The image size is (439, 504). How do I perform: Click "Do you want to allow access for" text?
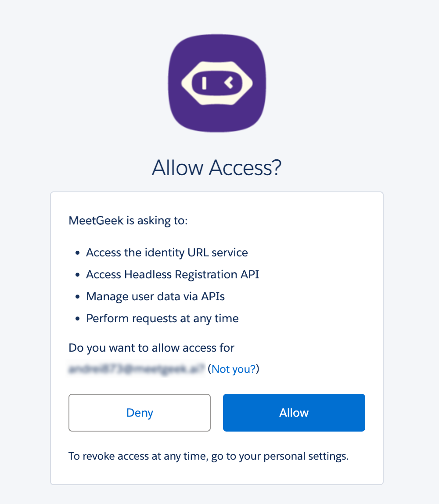[151, 348]
